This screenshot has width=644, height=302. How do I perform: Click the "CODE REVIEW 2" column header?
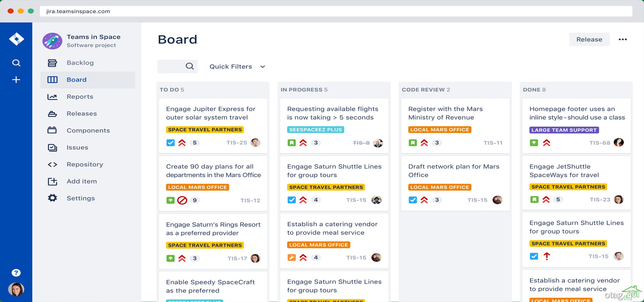pyautogui.click(x=426, y=90)
